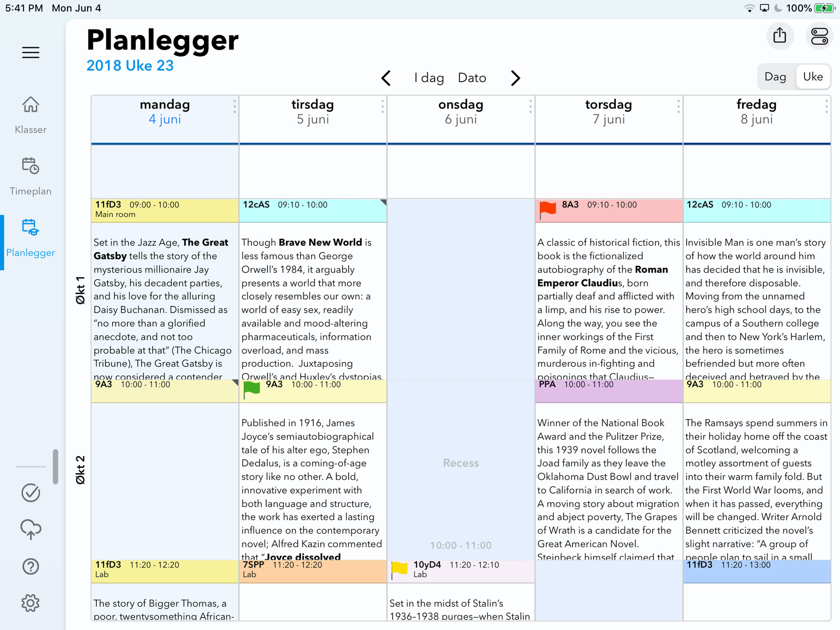Switch to Uke view
The height and width of the screenshot is (630, 840).
coord(813,77)
